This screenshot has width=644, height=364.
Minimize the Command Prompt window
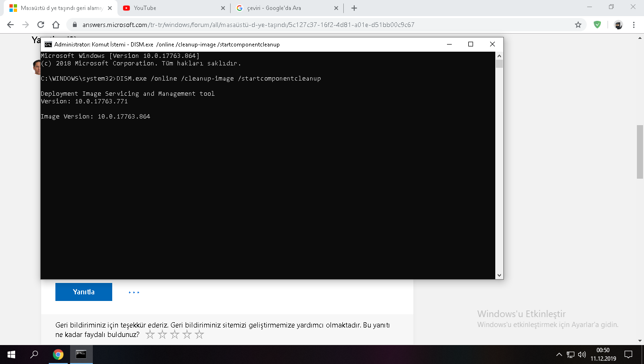[449, 44]
